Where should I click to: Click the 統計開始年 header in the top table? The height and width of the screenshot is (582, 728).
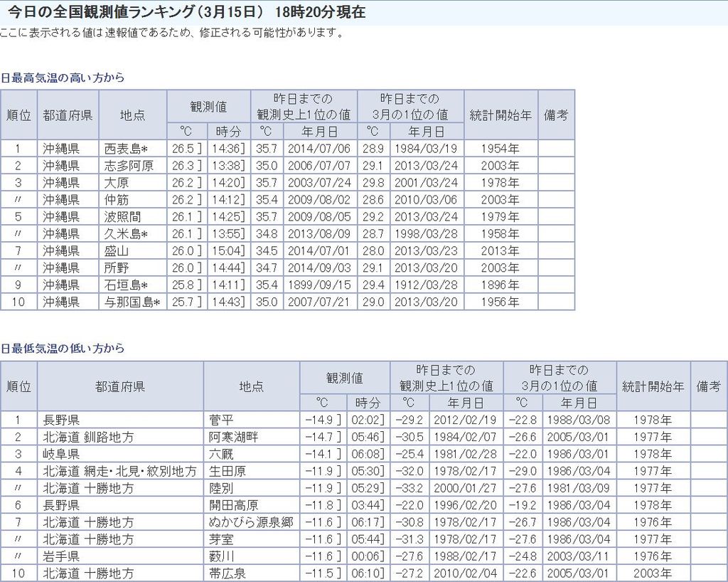500,115
